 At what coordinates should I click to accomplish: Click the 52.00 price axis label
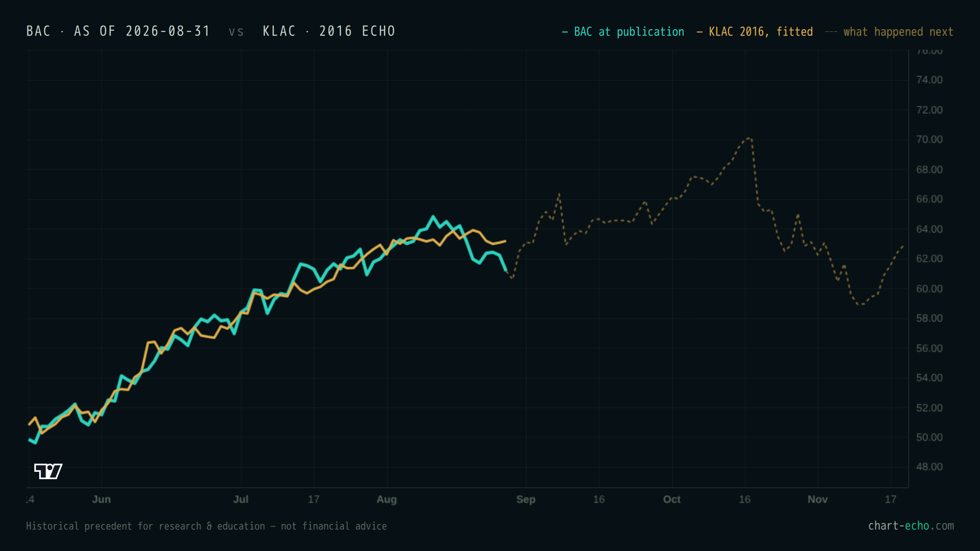coord(929,408)
